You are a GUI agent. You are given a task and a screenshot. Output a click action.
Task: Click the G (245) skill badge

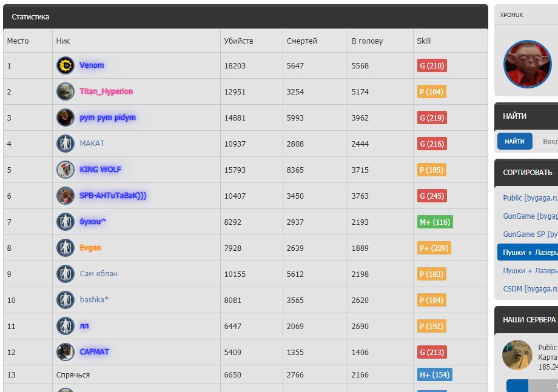[x=432, y=196]
